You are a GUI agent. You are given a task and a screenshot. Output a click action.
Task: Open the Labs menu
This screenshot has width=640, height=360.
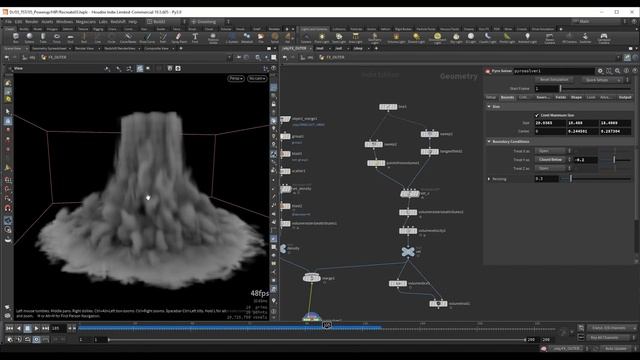(103, 22)
